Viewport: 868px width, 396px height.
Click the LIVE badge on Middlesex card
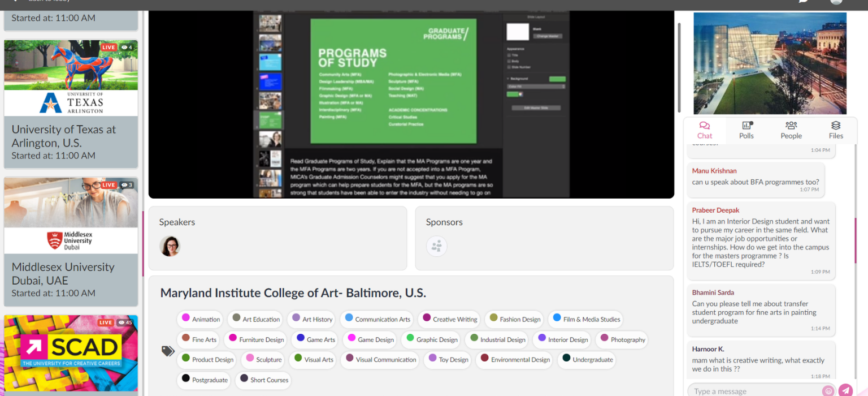tap(108, 185)
